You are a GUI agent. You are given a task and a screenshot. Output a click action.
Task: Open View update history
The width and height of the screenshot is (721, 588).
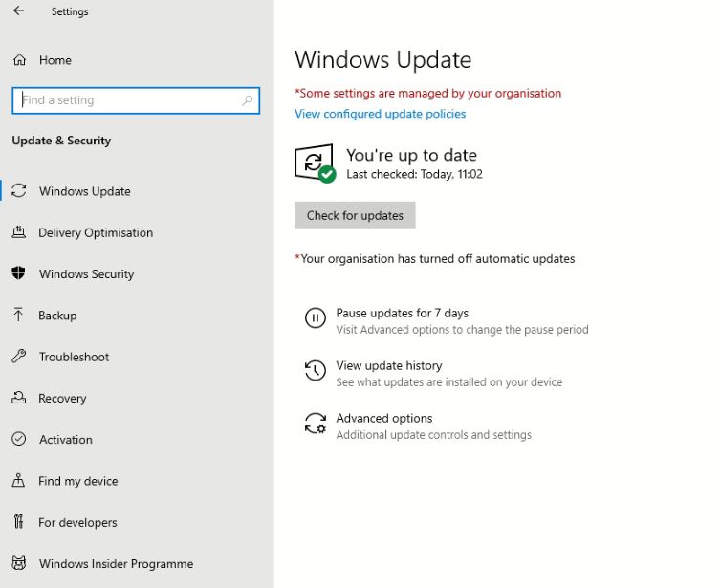click(x=389, y=365)
